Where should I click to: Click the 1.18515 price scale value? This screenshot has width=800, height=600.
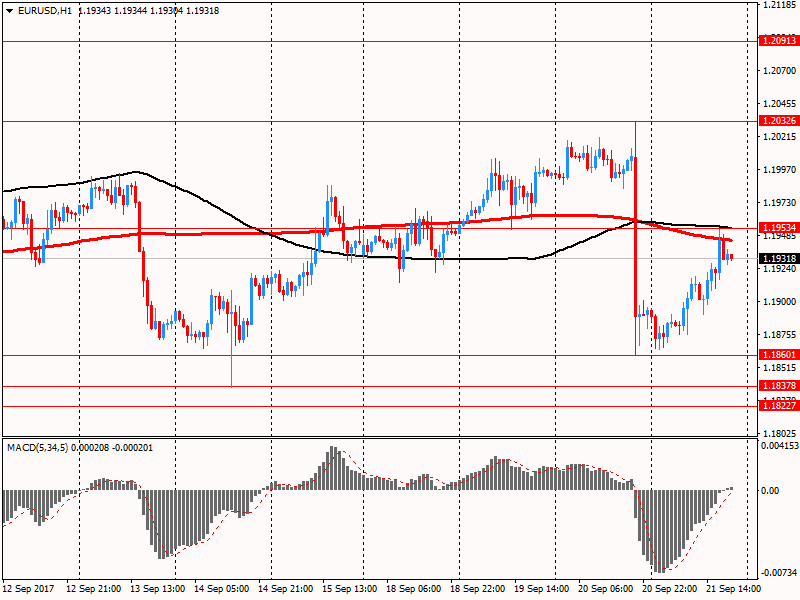tap(780, 367)
